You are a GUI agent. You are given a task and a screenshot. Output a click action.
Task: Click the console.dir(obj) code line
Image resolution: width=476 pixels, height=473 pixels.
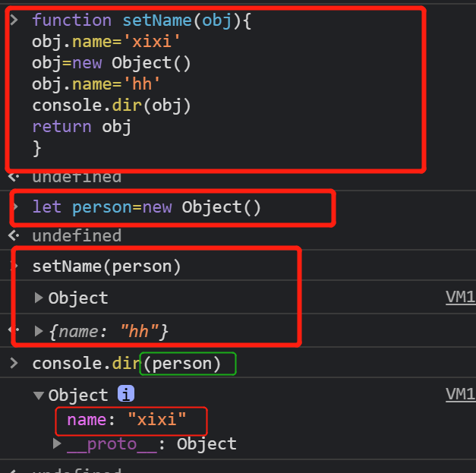(112, 106)
